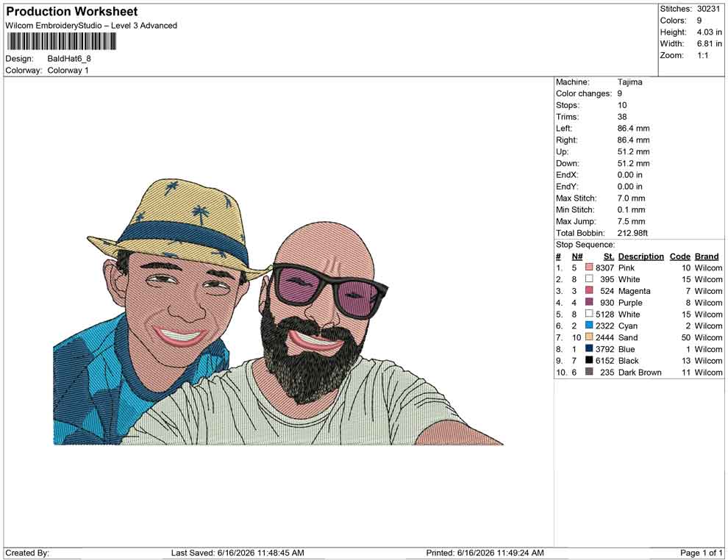Click the Black color swatch
Viewport: 728px width, 560px height.
click(589, 360)
